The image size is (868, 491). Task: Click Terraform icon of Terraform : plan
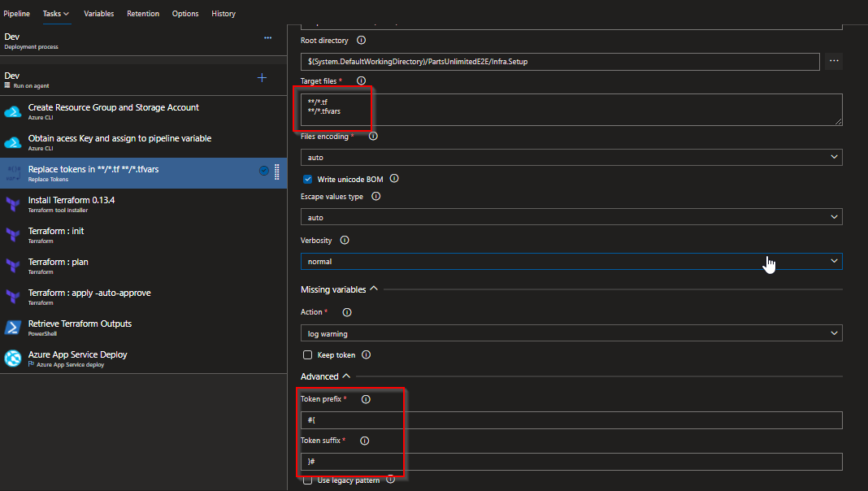pos(13,267)
